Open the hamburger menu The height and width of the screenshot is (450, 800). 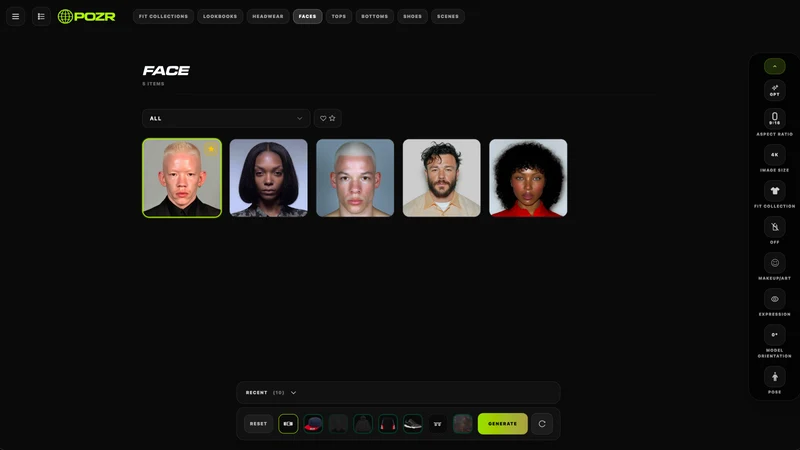[x=15, y=16]
